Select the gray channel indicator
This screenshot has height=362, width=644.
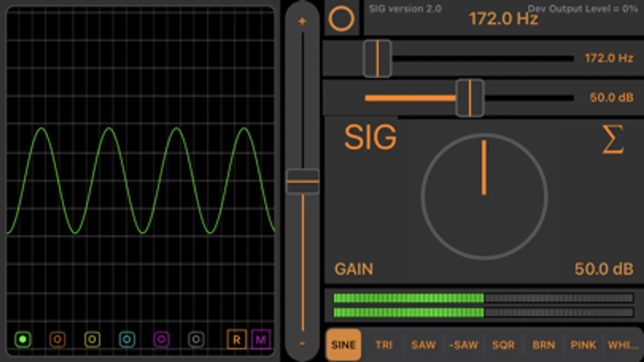click(196, 339)
